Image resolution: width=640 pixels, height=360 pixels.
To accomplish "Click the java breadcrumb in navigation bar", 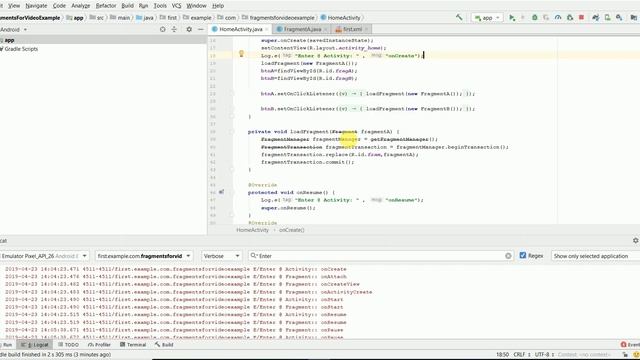I will (145, 18).
